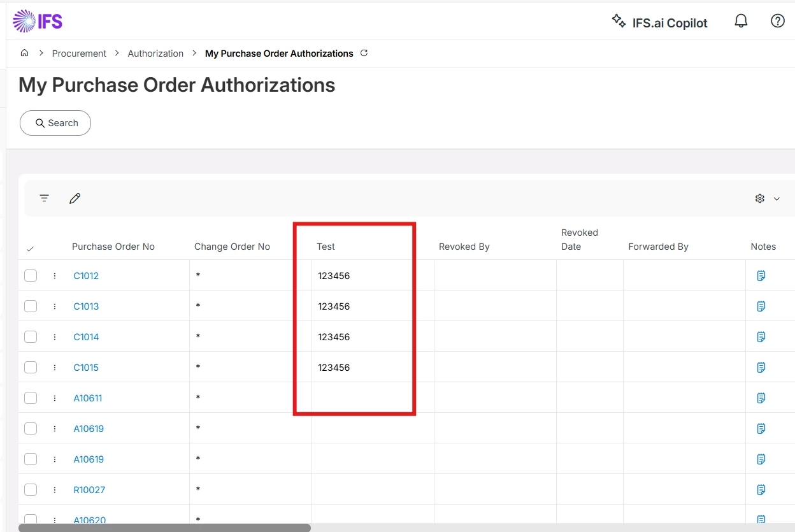Toggle select-all checkmark in header
The image size is (795, 532).
(x=30, y=248)
